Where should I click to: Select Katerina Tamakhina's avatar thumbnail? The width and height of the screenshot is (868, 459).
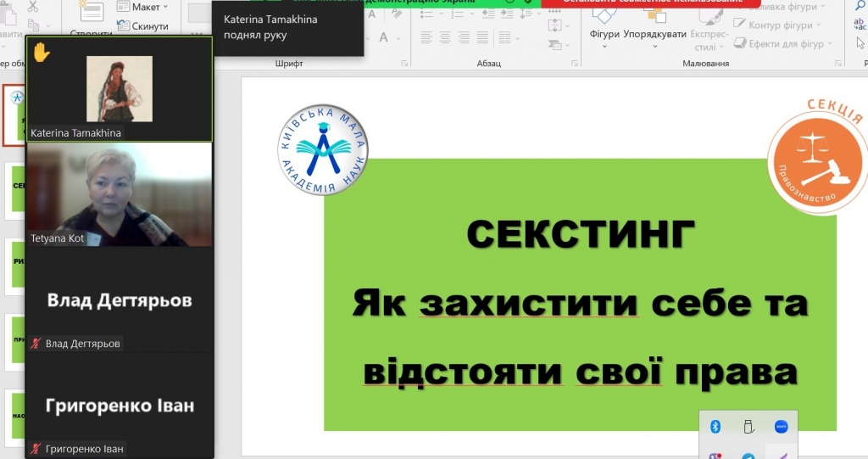pyautogui.click(x=120, y=89)
